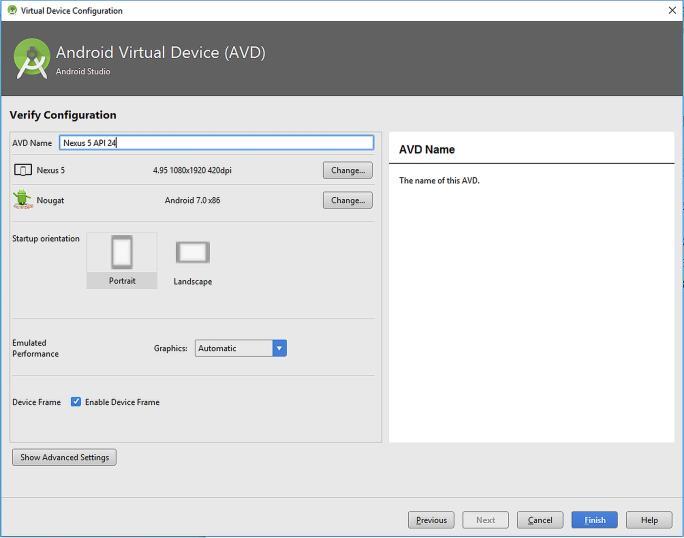Click the Android Studio logo in header

pos(31,58)
